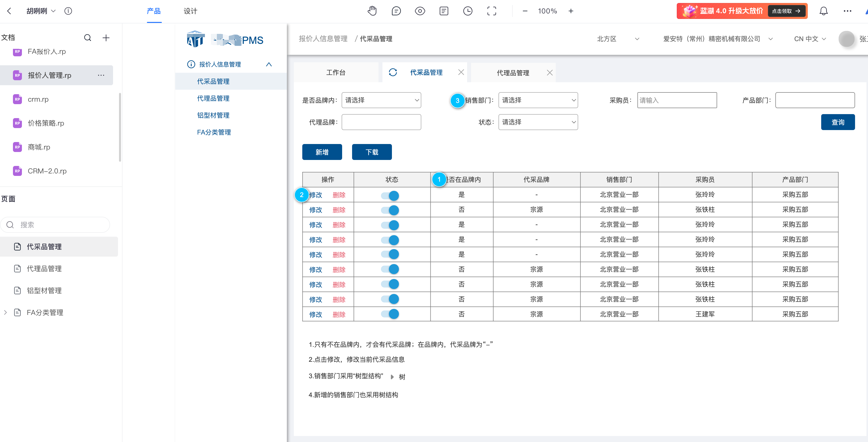The width and height of the screenshot is (868, 442).
Task: Select FA分类管理 in sidebar menu
Action: (x=214, y=132)
